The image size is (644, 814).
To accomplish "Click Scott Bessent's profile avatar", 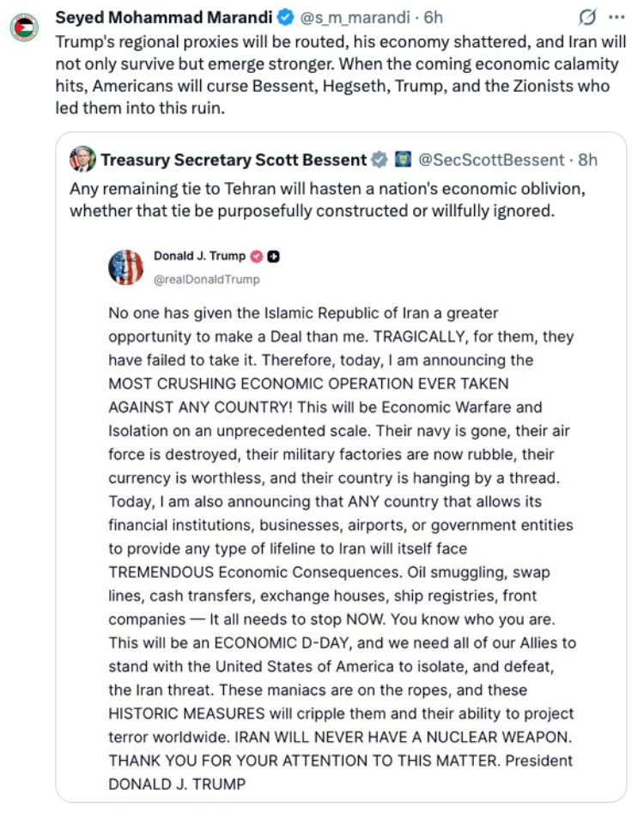I will click(82, 160).
